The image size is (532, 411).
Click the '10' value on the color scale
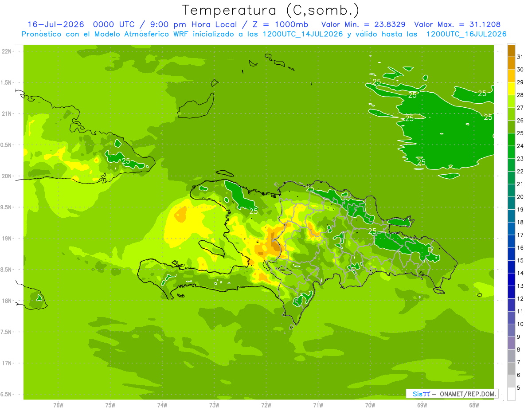point(520,324)
